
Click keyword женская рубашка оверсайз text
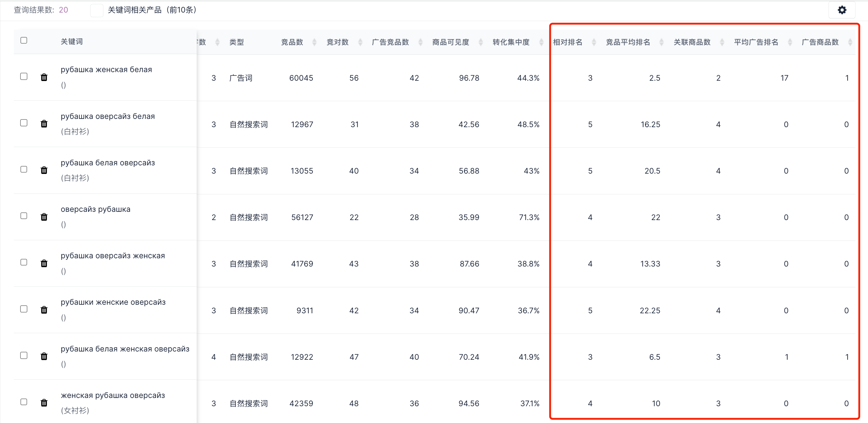pyautogui.click(x=113, y=395)
